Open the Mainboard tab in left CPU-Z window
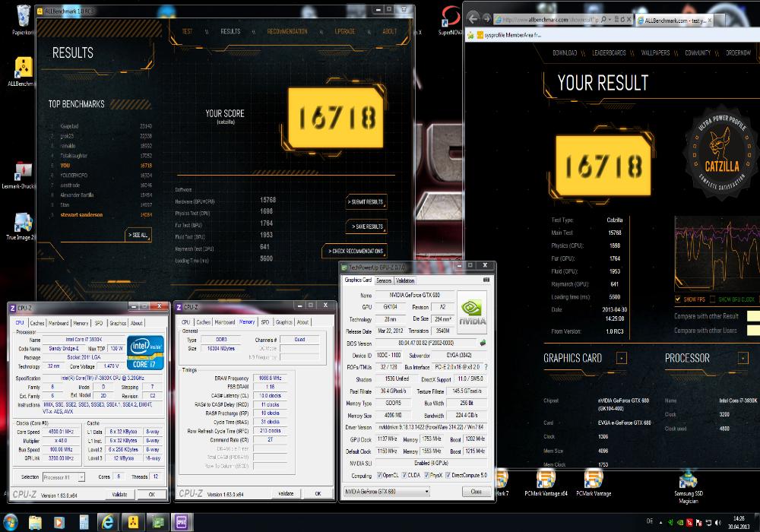This screenshot has height=532, width=760. point(59,323)
